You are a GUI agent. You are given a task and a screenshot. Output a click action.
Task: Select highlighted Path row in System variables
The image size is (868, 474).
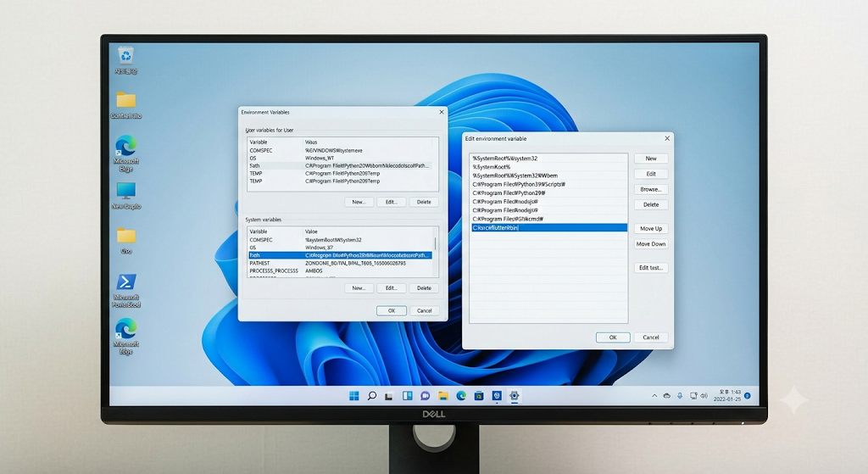click(339, 255)
